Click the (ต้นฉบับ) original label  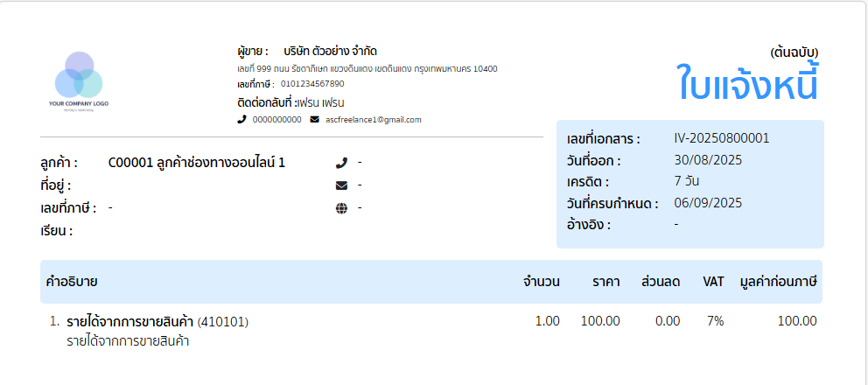(x=794, y=52)
